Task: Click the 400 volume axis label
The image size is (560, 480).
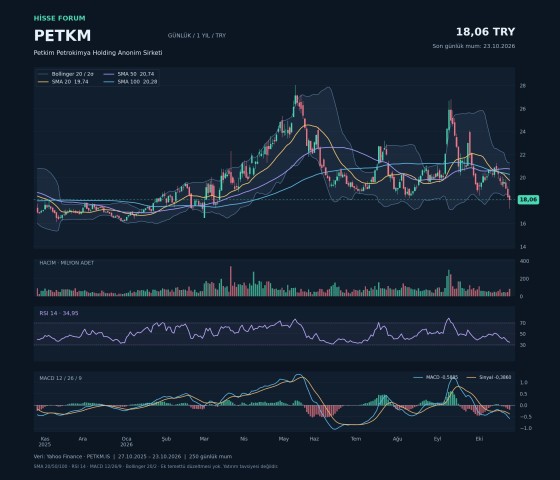Action: [524, 261]
